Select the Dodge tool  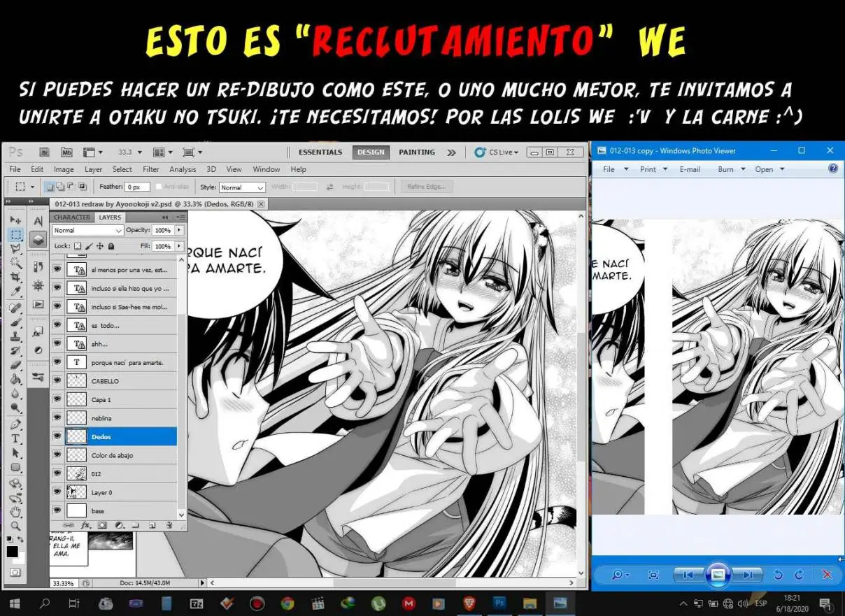15,407
